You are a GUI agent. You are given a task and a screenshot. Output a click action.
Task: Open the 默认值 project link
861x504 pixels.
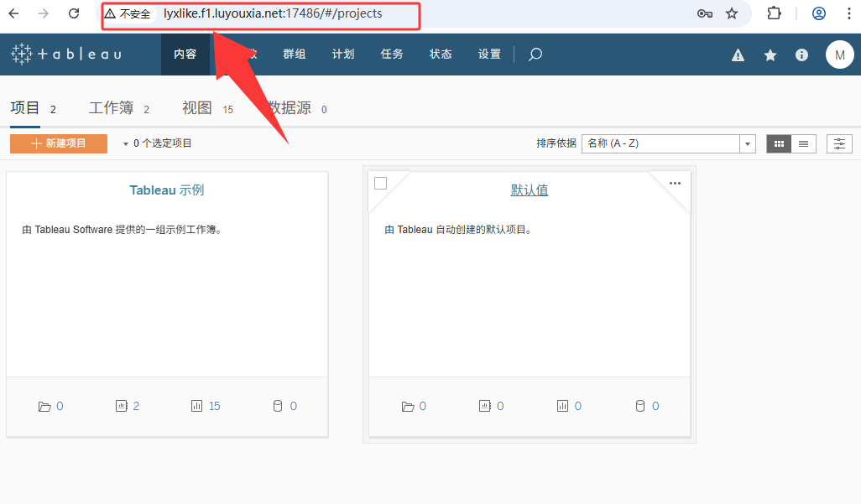[530, 190]
